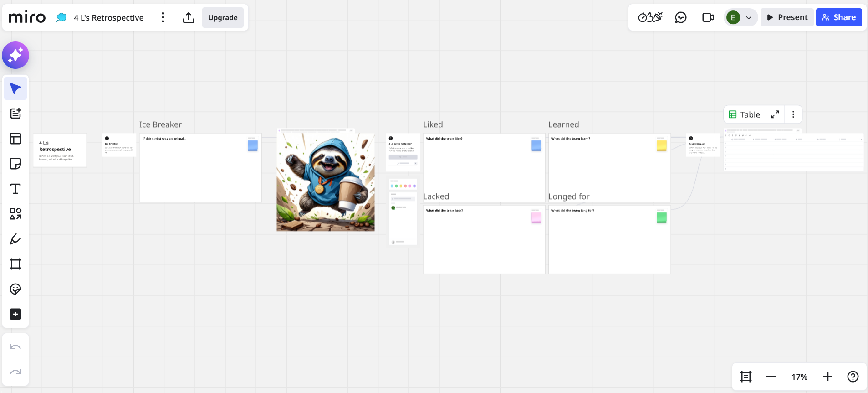Click the yellow sticky note in Learned
The width and height of the screenshot is (868, 393).
coord(662,145)
